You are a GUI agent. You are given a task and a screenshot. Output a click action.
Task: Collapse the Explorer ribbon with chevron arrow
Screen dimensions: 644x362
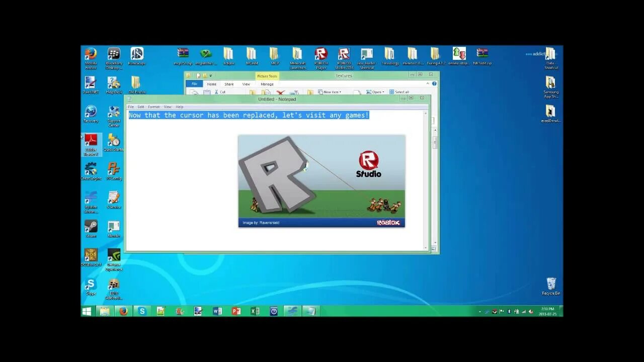(x=428, y=83)
